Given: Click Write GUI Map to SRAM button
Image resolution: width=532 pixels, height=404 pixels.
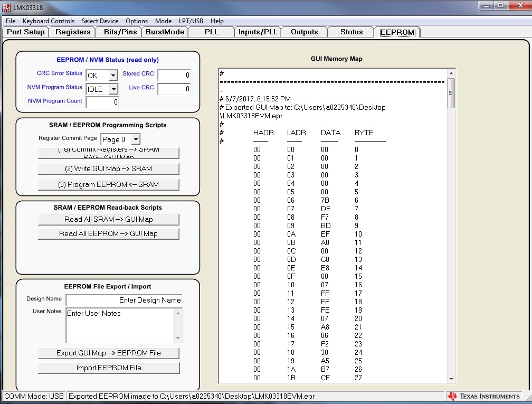Looking at the screenshot, I should pyautogui.click(x=109, y=169).
